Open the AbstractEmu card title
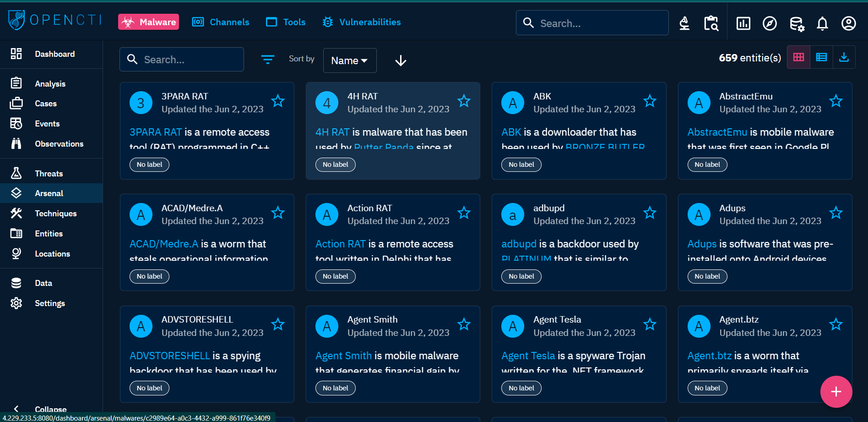Screen dimensions: 868x422 point(746,96)
